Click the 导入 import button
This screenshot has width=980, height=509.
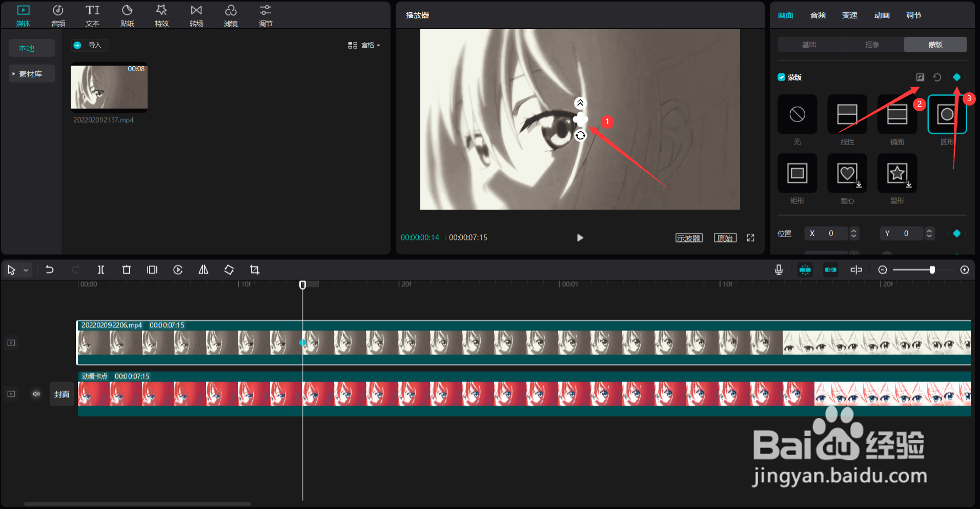[x=89, y=45]
